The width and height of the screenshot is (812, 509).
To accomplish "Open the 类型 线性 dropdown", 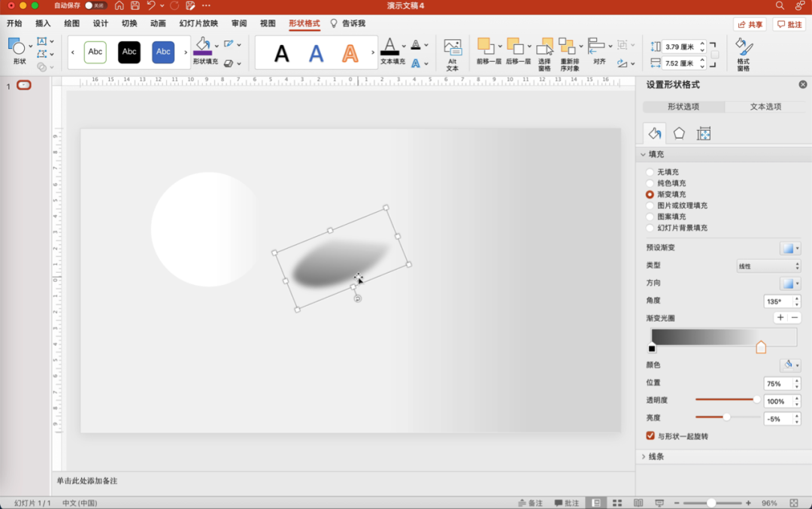I will click(769, 266).
